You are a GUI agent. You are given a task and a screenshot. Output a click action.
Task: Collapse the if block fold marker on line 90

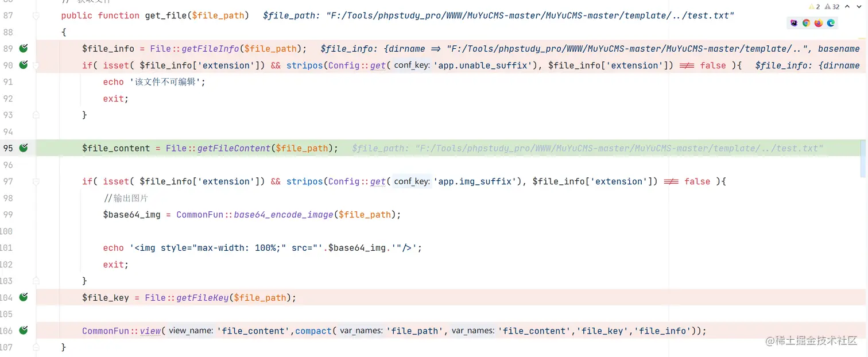tap(36, 65)
